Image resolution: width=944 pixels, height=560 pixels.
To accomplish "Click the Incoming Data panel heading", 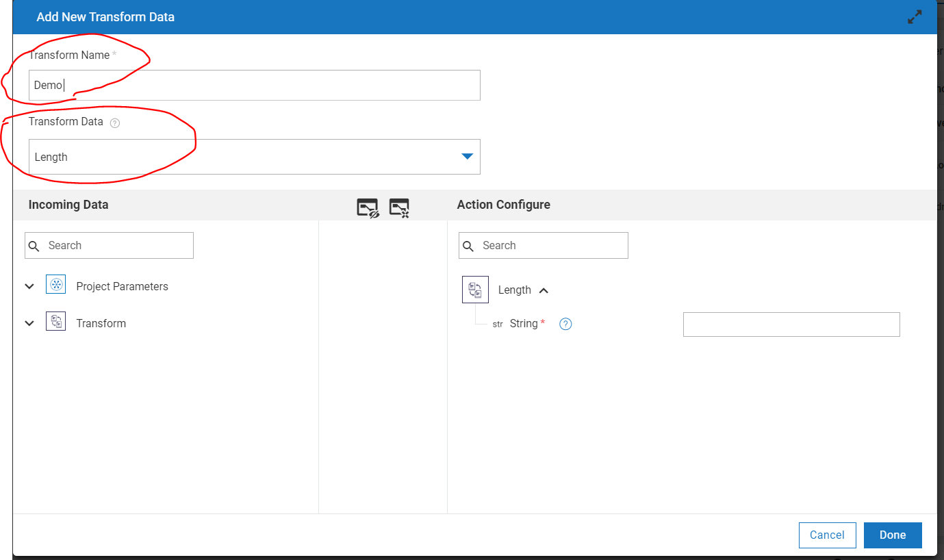I will [68, 205].
